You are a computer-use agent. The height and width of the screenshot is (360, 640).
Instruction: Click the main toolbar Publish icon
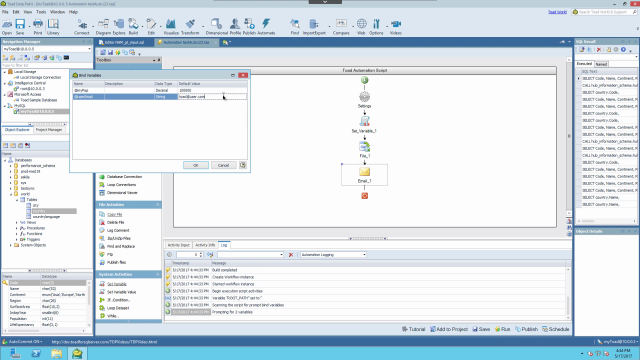[x=249, y=27]
